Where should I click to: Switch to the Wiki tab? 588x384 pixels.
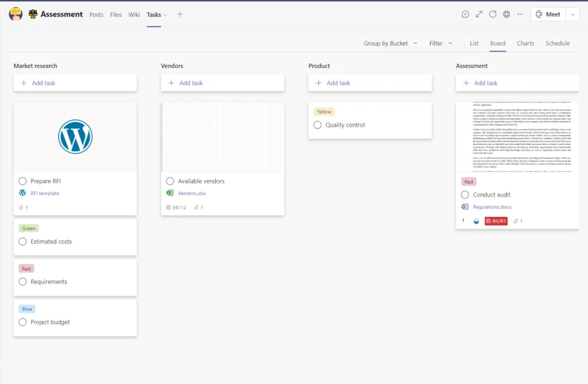(134, 14)
